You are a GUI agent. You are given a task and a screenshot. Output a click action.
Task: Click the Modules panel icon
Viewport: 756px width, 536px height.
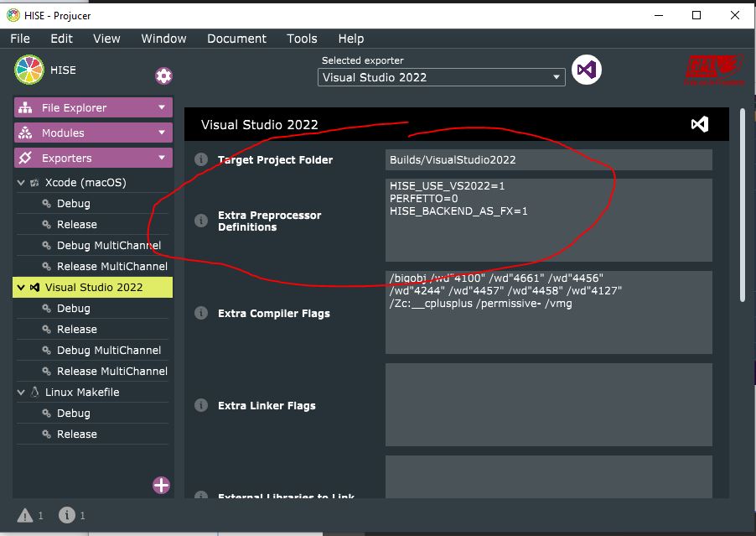point(25,133)
